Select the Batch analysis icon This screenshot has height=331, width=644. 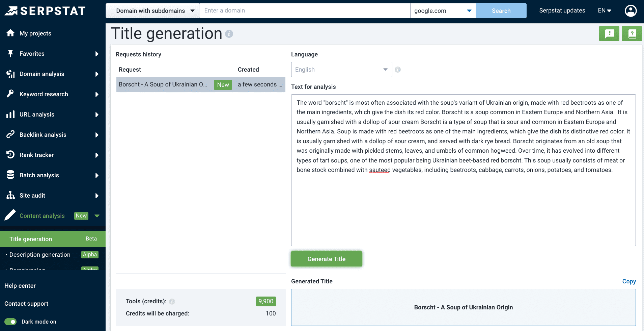tap(10, 175)
